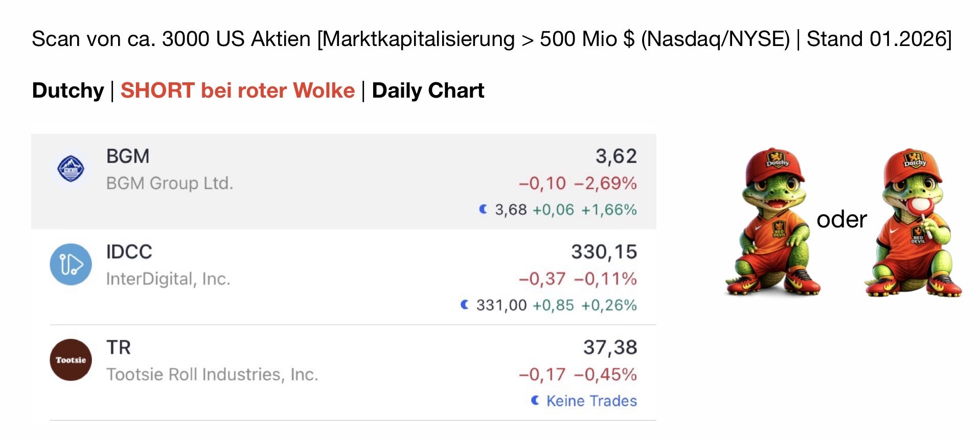Click the left crocodile mascot image

tap(773, 222)
